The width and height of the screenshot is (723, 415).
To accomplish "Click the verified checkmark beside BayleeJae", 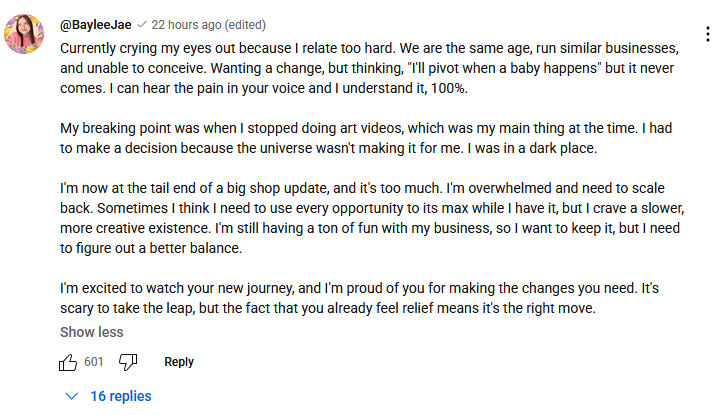I will point(142,24).
